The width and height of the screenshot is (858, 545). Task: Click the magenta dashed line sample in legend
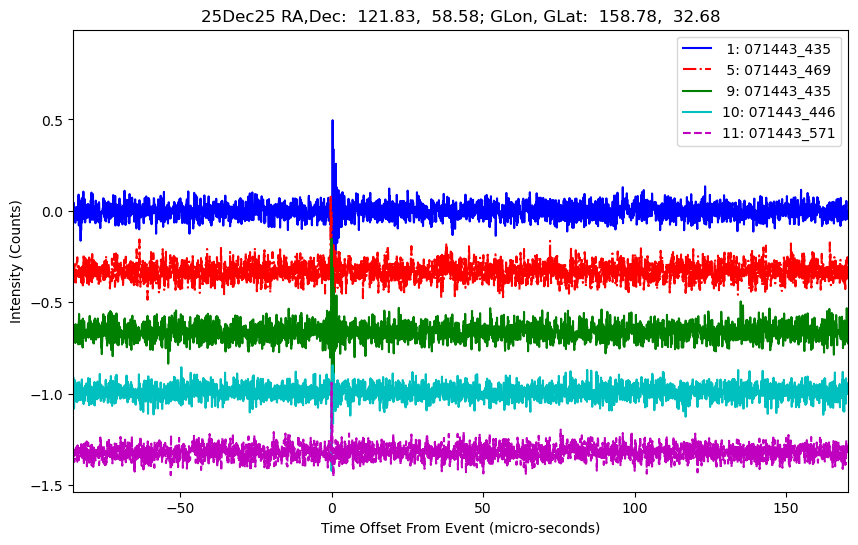[x=697, y=132]
